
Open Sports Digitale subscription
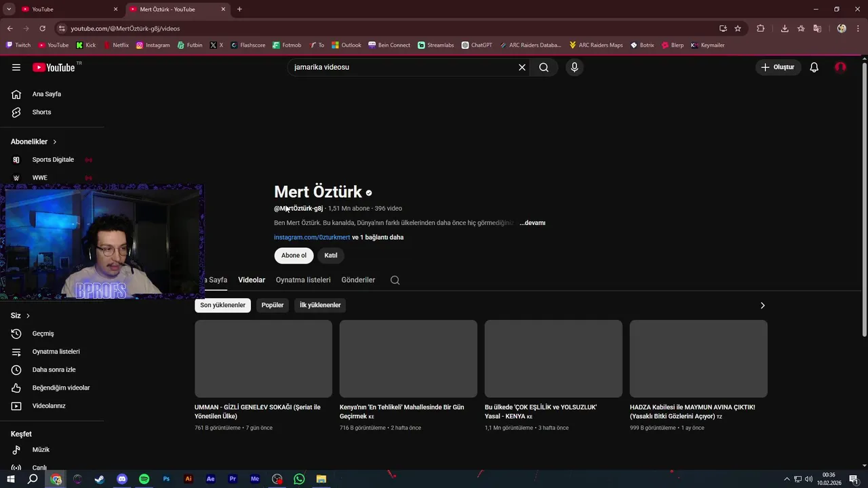pos(52,160)
